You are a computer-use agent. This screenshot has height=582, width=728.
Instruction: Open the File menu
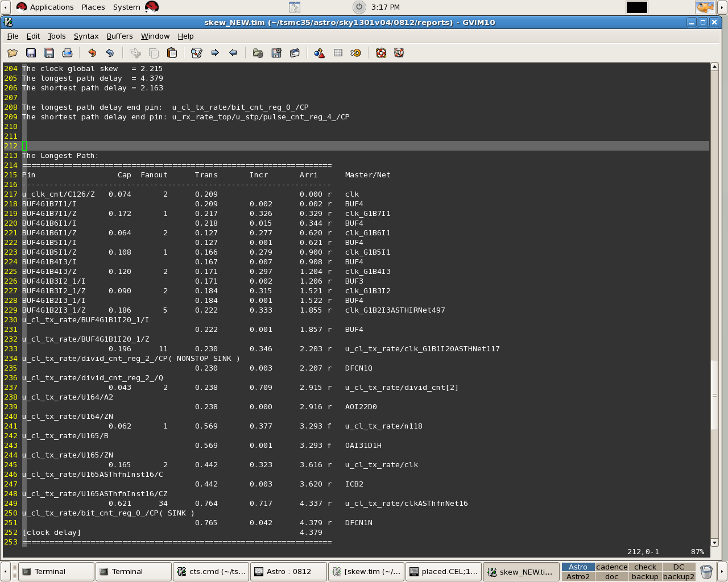13,36
